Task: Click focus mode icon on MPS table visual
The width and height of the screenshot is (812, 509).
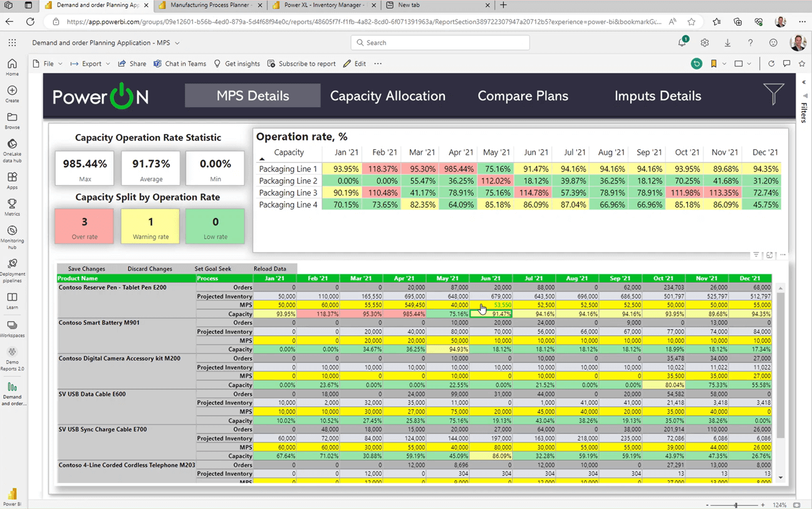Action: click(769, 255)
